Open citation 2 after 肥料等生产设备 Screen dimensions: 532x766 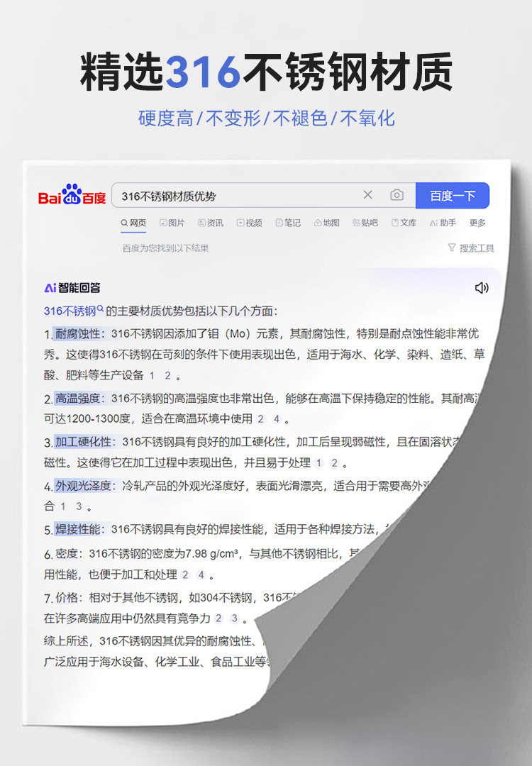click(x=167, y=376)
